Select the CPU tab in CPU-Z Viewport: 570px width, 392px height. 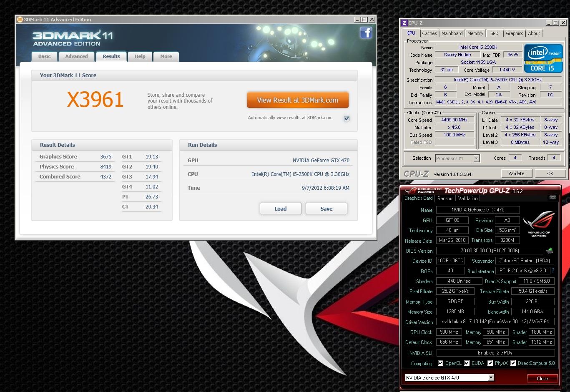pos(411,33)
